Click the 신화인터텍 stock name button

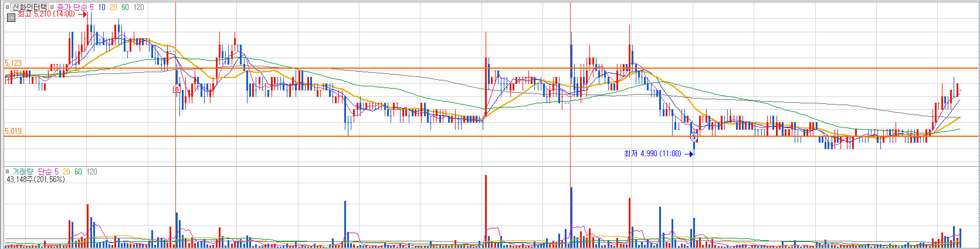[29, 7]
